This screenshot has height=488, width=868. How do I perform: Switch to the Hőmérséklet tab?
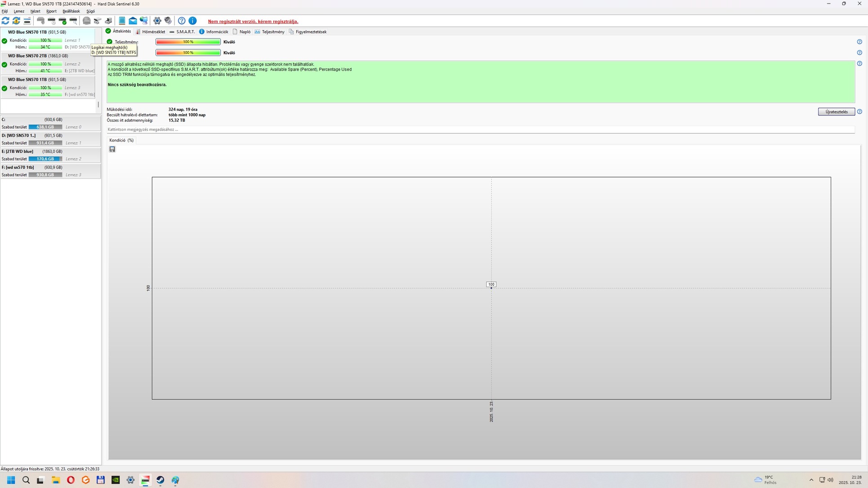click(x=153, y=32)
